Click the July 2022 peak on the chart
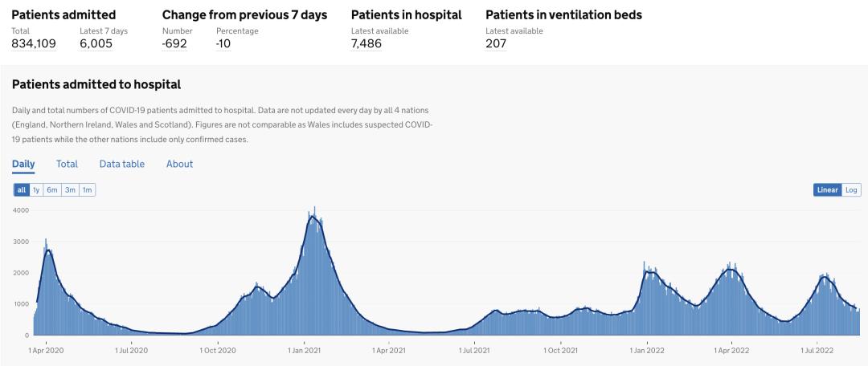868x366 pixels. [x=825, y=277]
